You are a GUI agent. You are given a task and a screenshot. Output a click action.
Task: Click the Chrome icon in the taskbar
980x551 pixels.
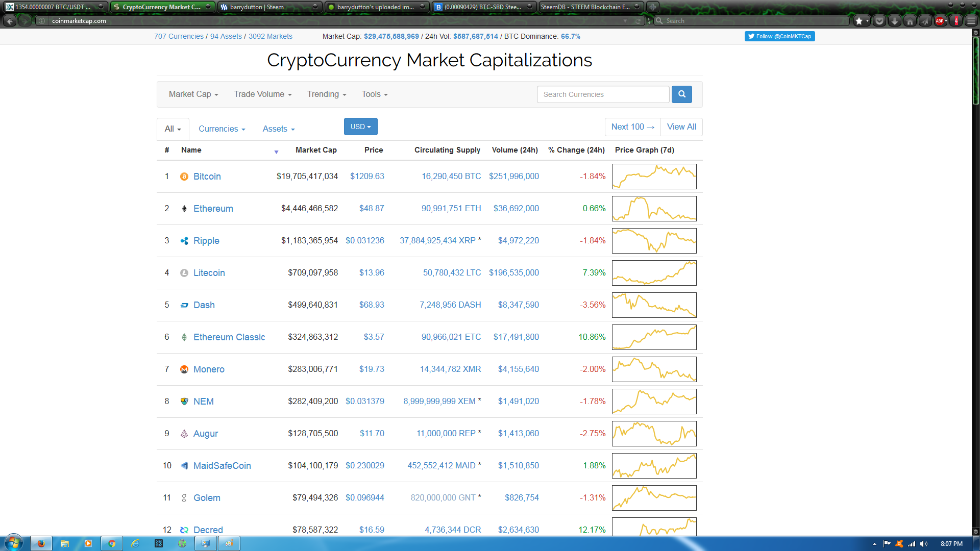(112, 543)
